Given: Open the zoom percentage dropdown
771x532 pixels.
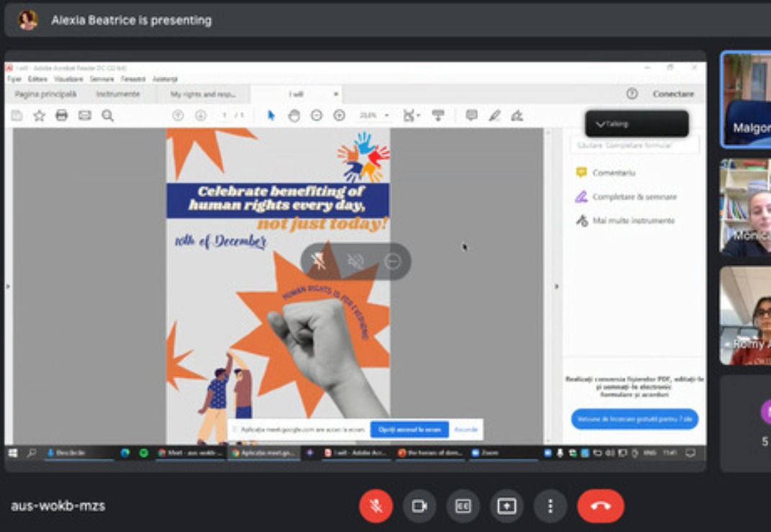Looking at the screenshot, I should [387, 115].
